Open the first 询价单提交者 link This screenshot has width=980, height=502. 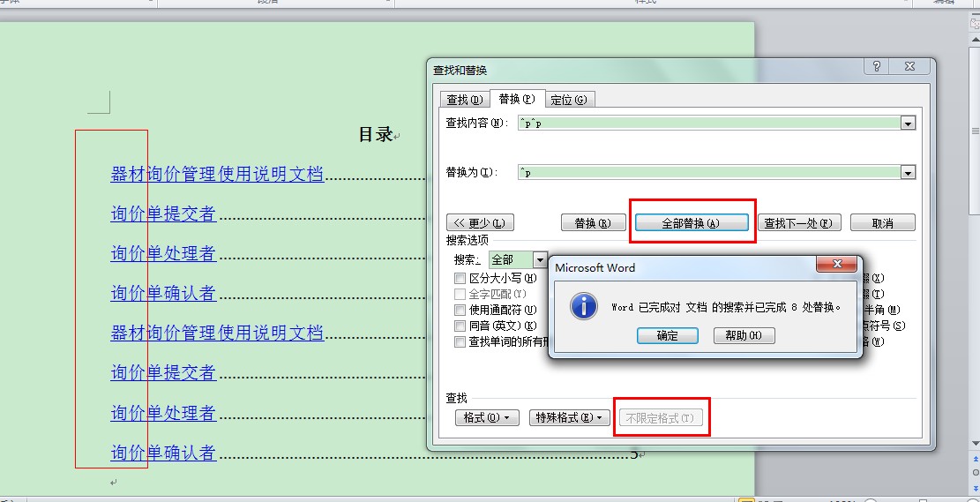click(x=164, y=214)
